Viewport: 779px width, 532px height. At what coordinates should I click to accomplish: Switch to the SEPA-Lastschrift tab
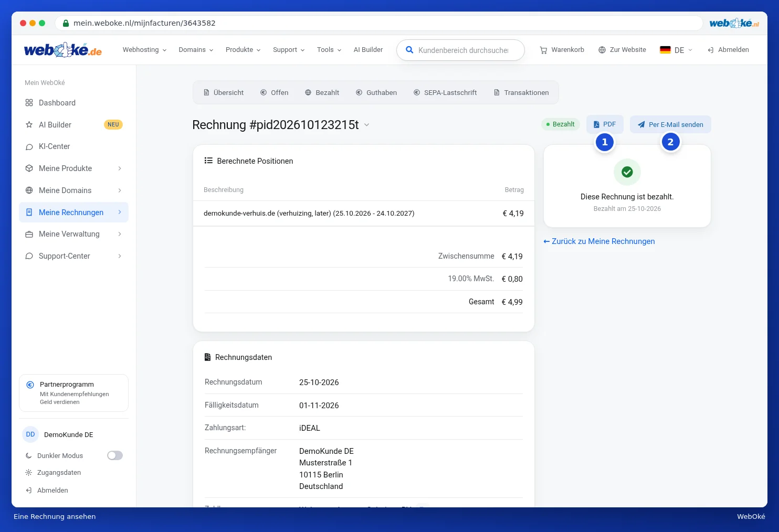point(445,93)
